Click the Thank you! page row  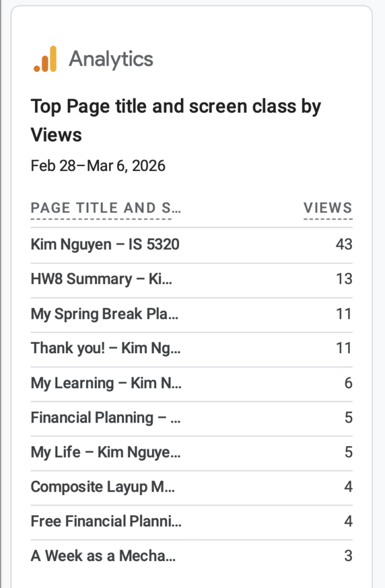click(106, 348)
